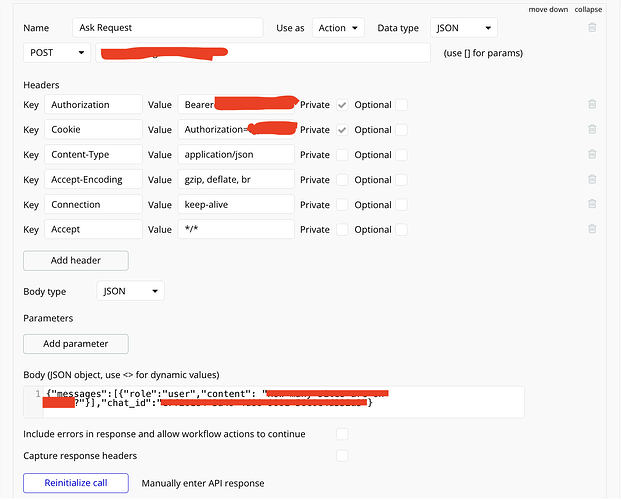Edit the */* value field
Image resolution: width=621 pixels, height=500 pixels.
click(236, 229)
